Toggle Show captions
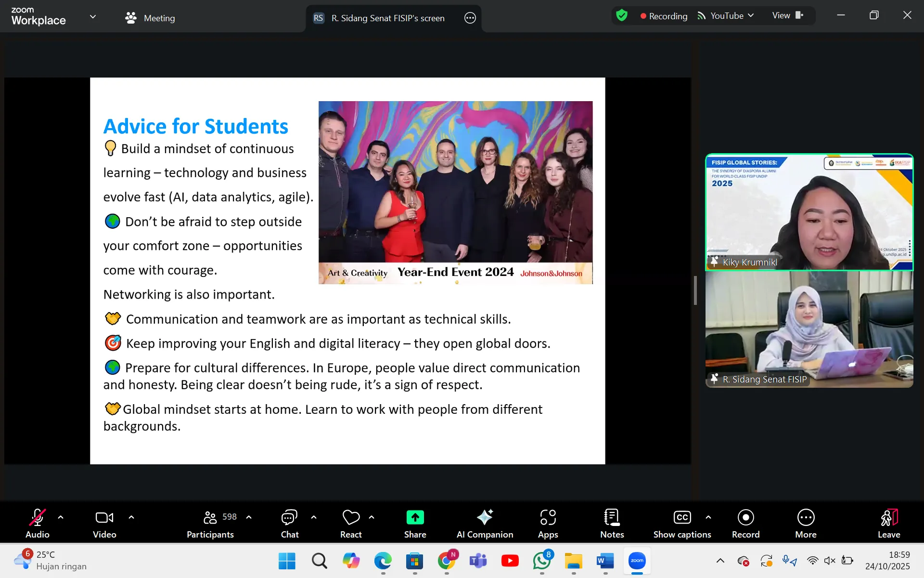The height and width of the screenshot is (578, 924). 682,523
